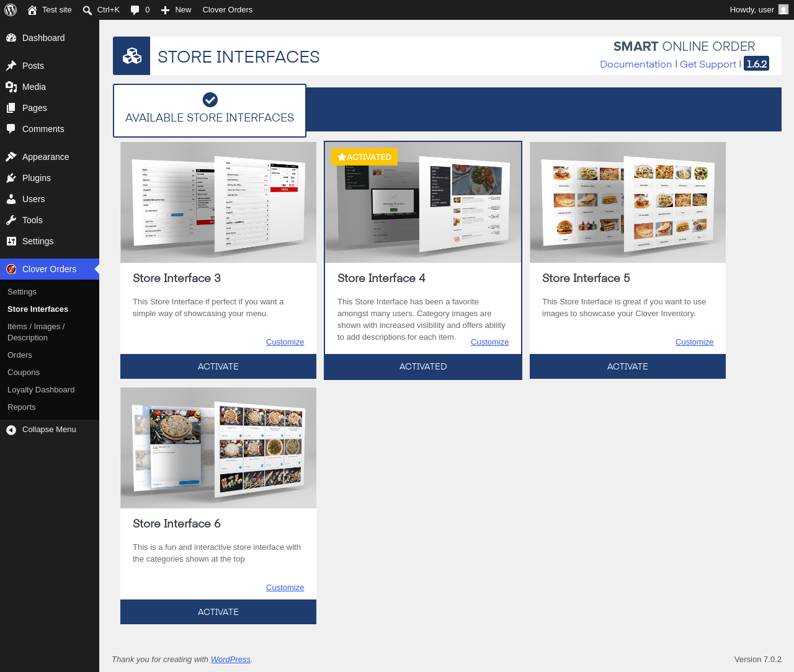Image resolution: width=794 pixels, height=672 pixels.
Task: Open the Settings submenu under Clover Orders
Action: click(22, 292)
